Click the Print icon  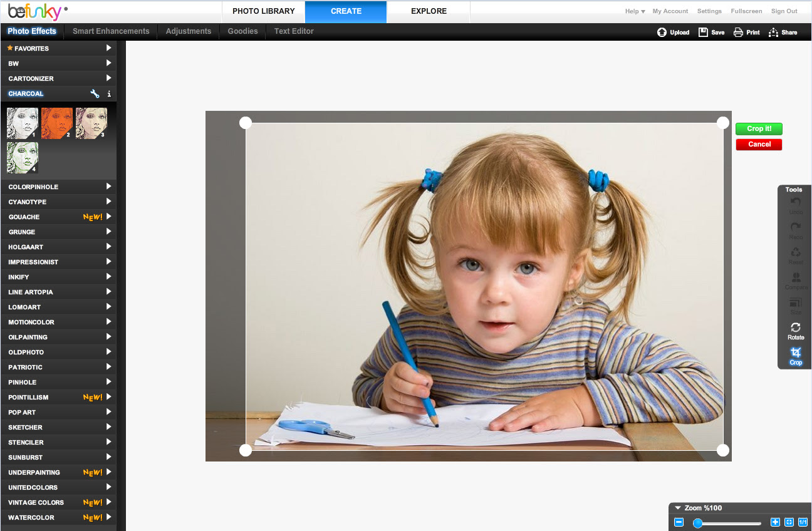pos(738,32)
